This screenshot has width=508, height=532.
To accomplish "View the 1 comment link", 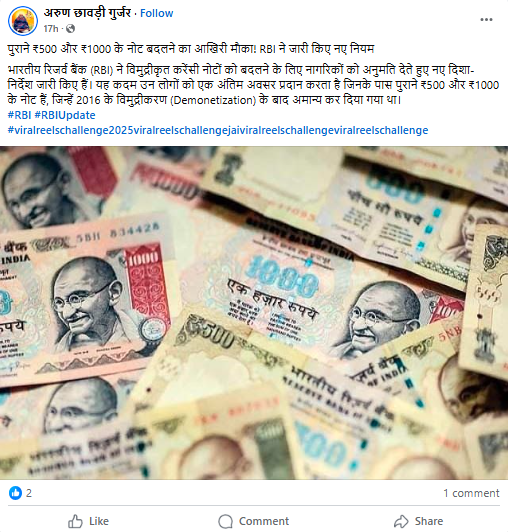I will (x=471, y=493).
